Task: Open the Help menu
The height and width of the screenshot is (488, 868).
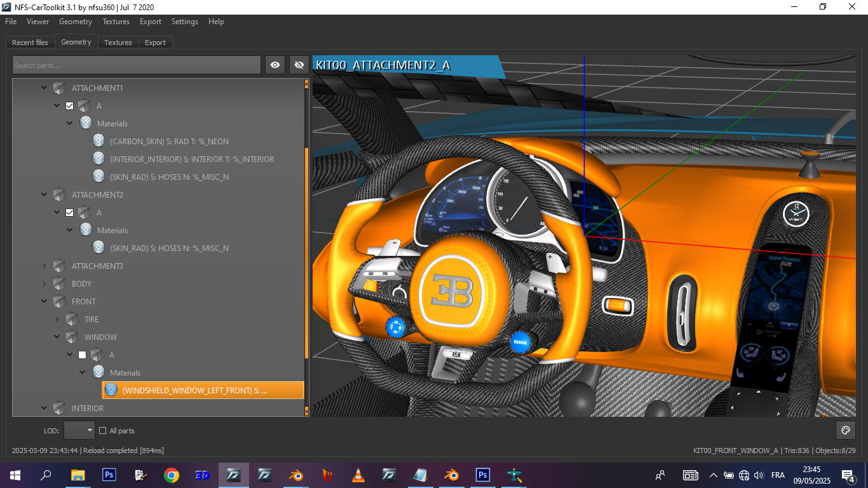Action: click(216, 22)
